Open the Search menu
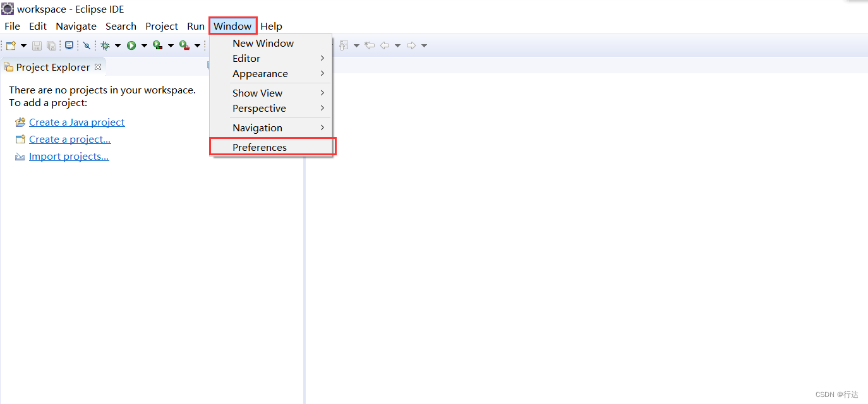Viewport: 868px width, 404px height. coord(121,26)
